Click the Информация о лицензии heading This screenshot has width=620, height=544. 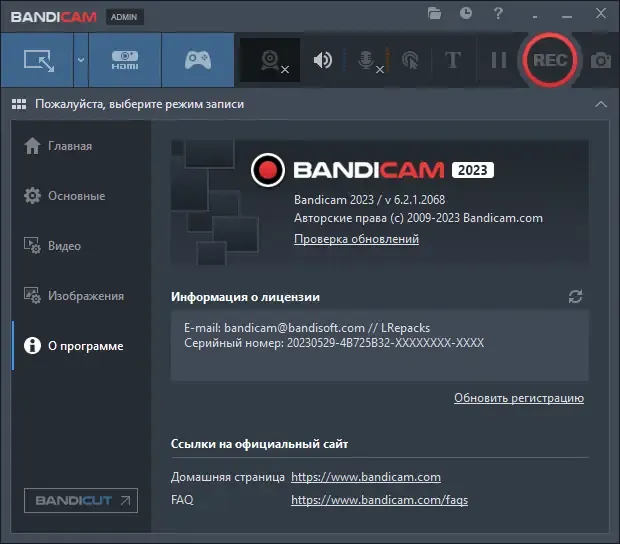coord(245,297)
